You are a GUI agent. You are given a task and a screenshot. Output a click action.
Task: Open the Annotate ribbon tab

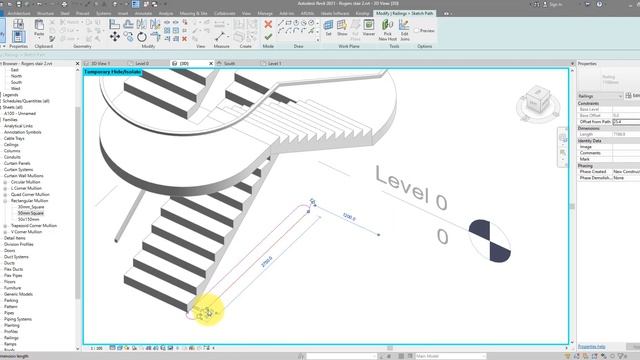click(x=143, y=13)
